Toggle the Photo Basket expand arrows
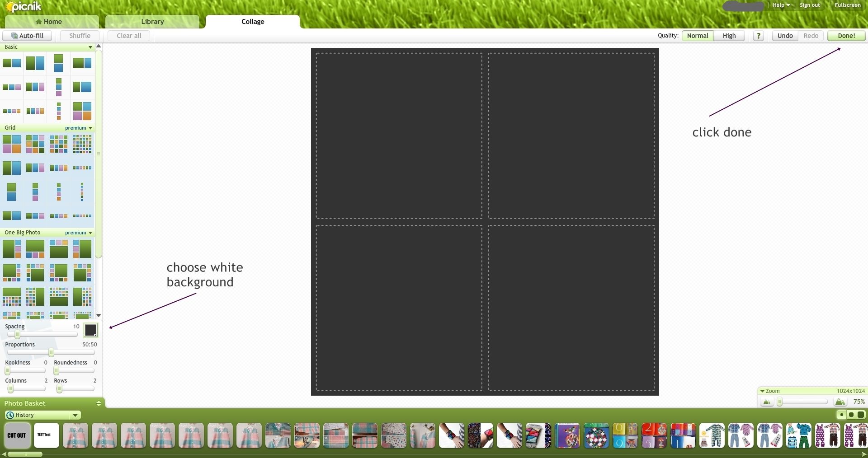The width and height of the screenshot is (868, 458). (x=99, y=403)
